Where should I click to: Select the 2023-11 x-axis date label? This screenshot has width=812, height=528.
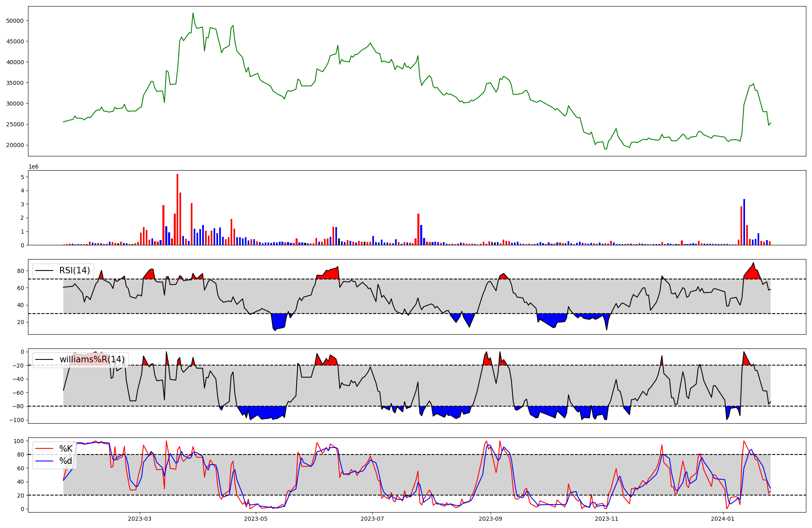[607, 519]
